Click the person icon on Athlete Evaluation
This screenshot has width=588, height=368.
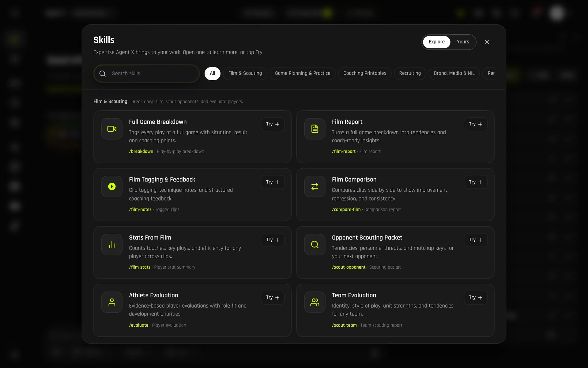[112, 302]
